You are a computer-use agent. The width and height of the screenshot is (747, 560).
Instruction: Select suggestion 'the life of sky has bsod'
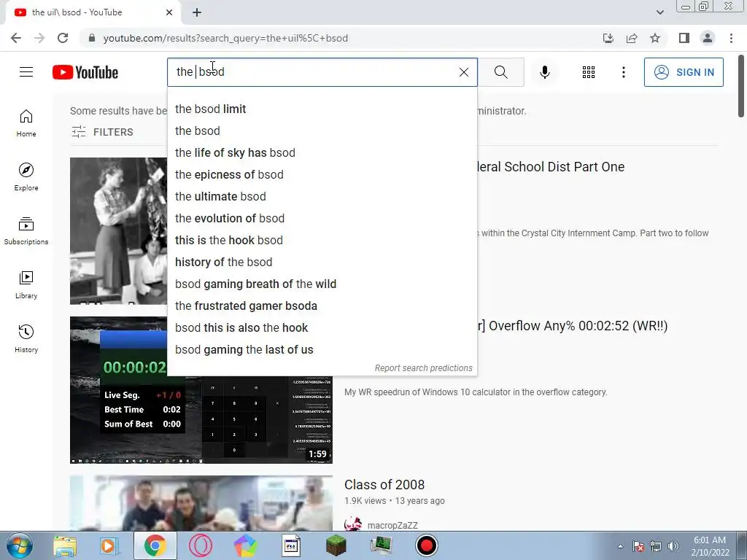[x=322, y=153]
